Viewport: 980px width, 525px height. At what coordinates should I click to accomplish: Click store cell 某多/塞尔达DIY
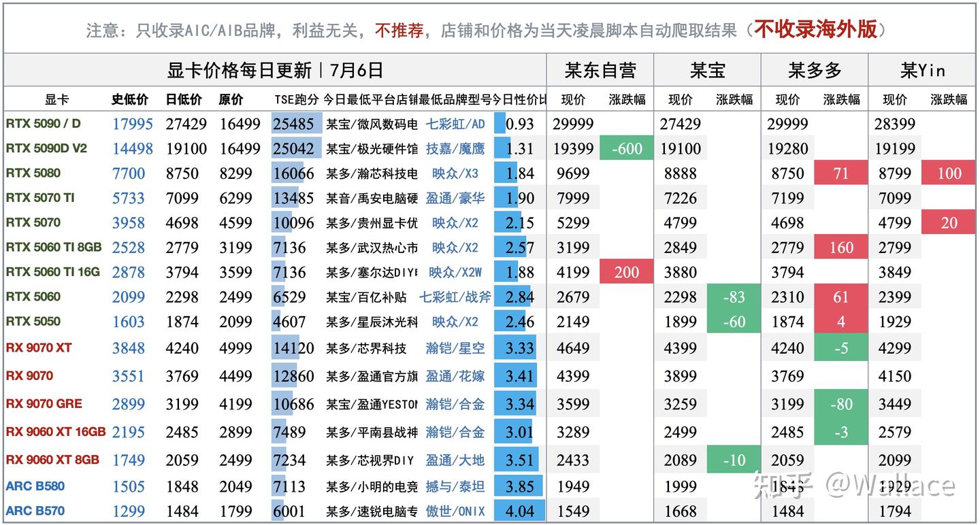click(x=372, y=272)
